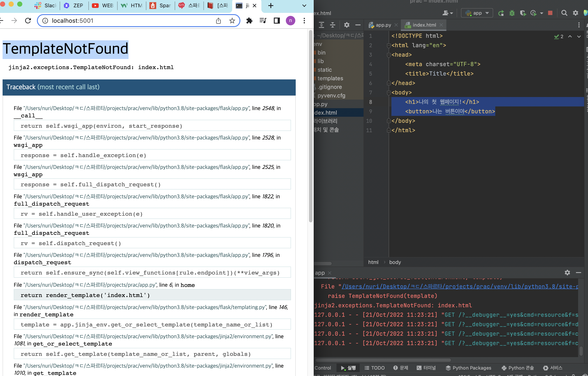Switch to the Slack browser tab
This screenshot has height=376, width=588.
point(46,6)
